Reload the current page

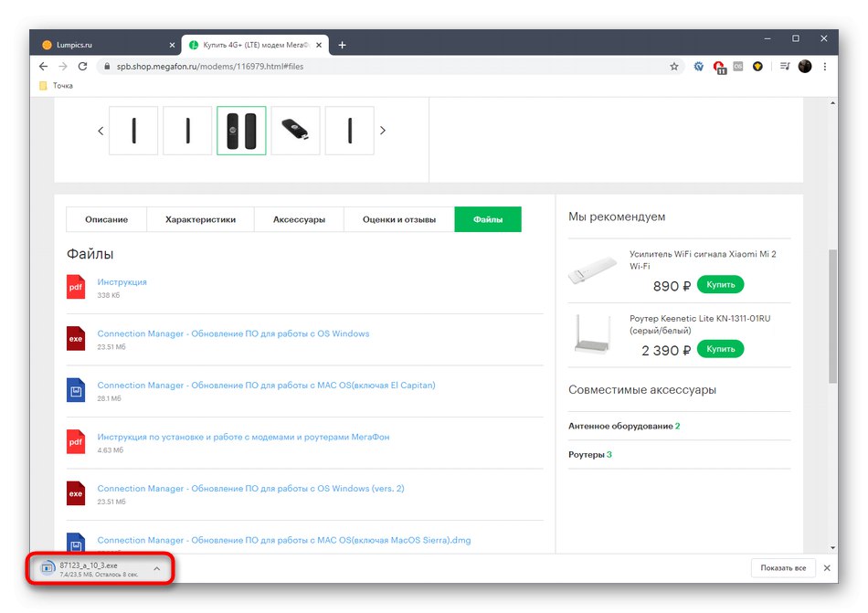tap(82, 67)
